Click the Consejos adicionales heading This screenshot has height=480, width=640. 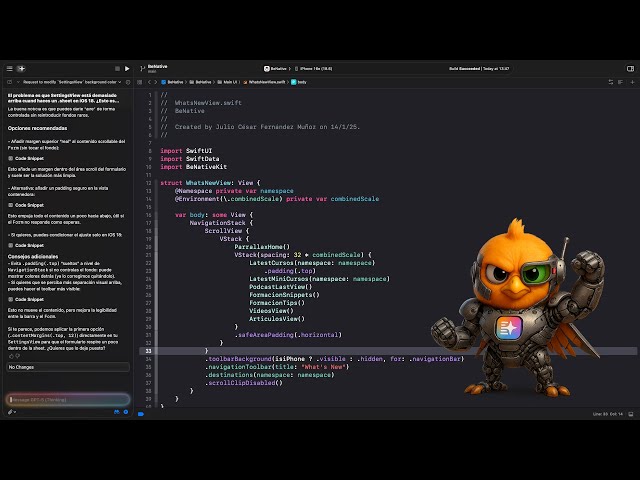(33, 256)
